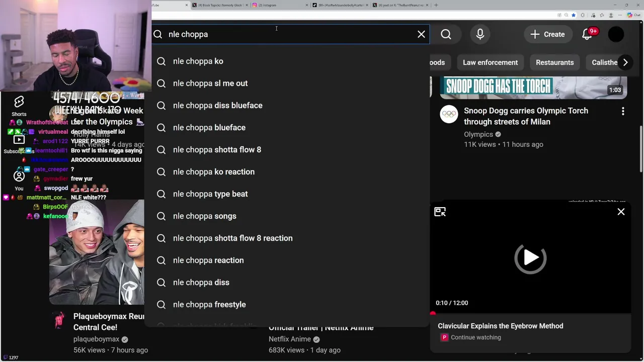The height and width of the screenshot is (362, 644).
Task: Open Snoop Dogg Has The Torch thumbnail
Action: point(533,87)
